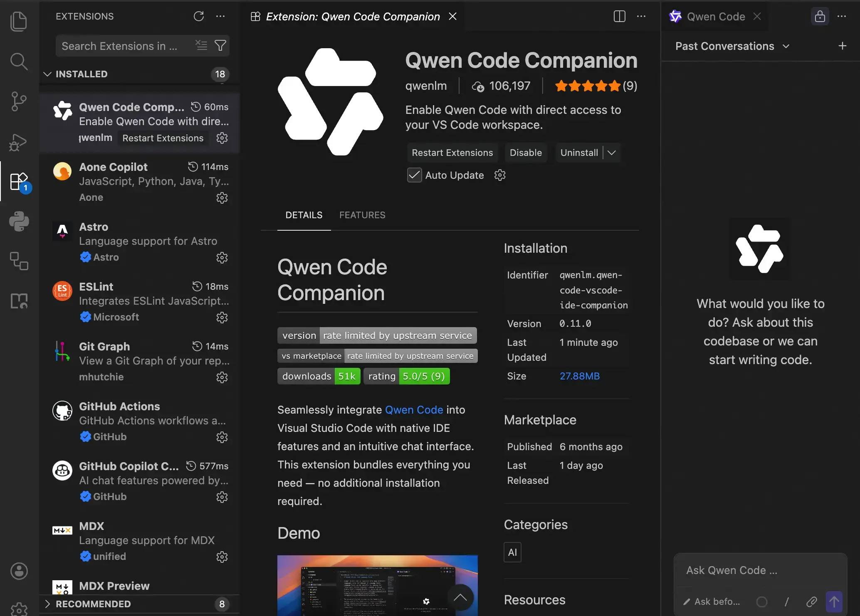
Task: Open the Accounts icon in activity bar
Action: (19, 571)
